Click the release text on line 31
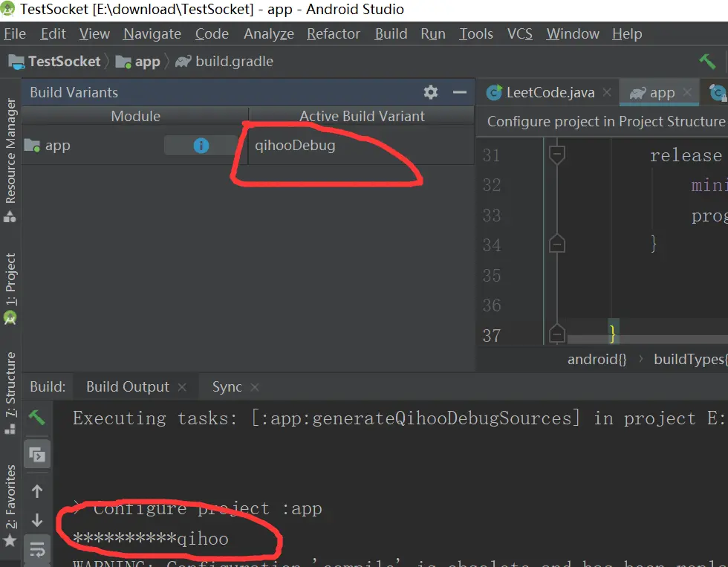This screenshot has height=567, width=728. click(x=686, y=155)
